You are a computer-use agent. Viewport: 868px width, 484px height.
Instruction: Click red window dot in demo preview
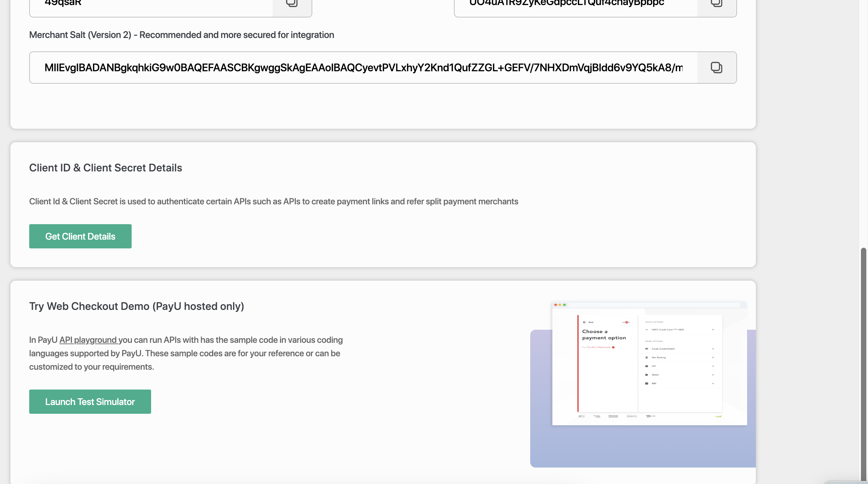(556, 305)
